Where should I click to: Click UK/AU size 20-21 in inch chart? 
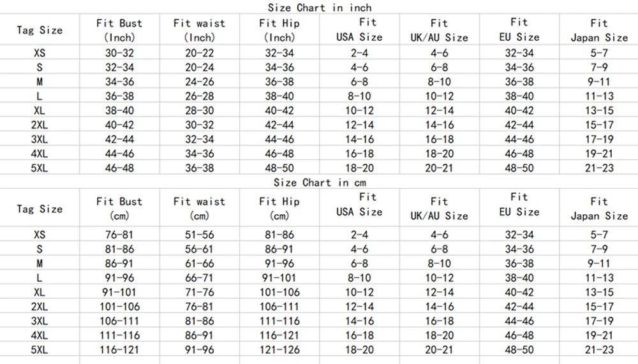pyautogui.click(x=439, y=168)
